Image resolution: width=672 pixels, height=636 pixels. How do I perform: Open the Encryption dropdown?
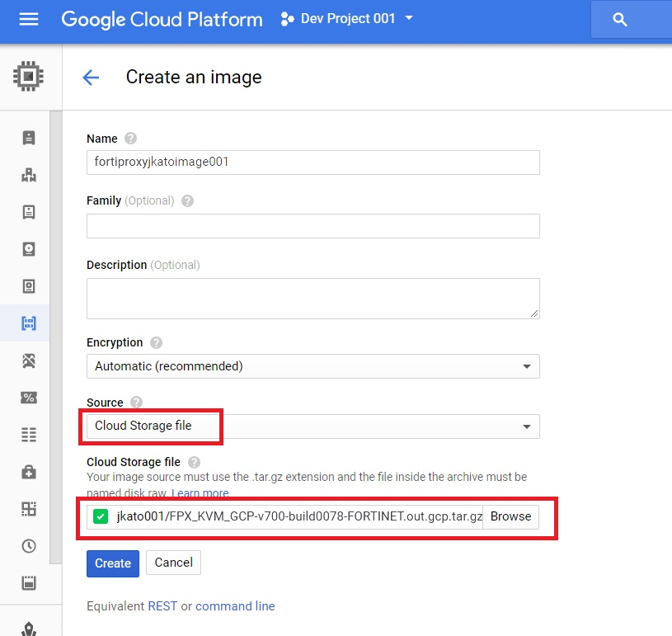(312, 366)
